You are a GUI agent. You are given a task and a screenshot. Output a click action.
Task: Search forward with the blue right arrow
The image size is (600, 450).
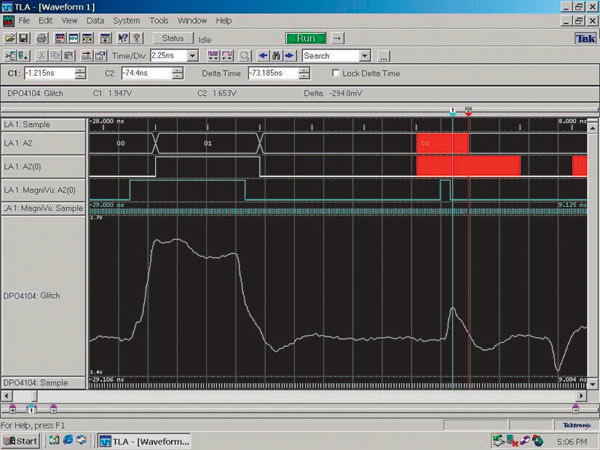tap(290, 56)
